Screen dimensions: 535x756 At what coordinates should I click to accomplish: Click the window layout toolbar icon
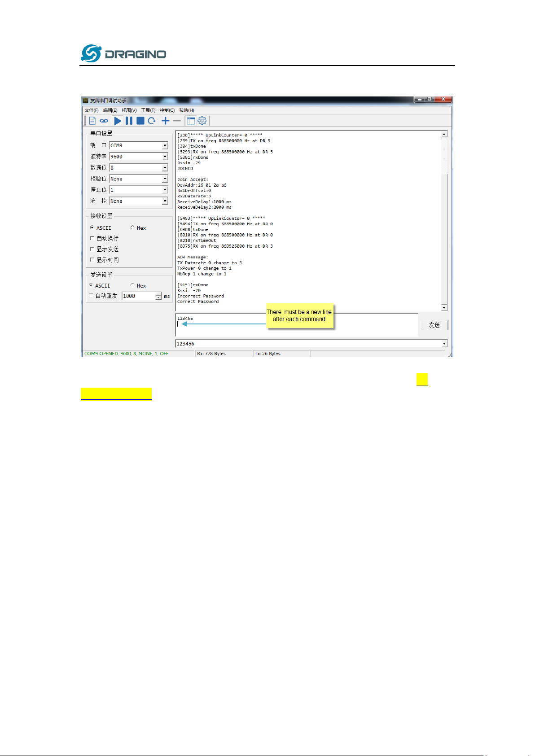191,121
